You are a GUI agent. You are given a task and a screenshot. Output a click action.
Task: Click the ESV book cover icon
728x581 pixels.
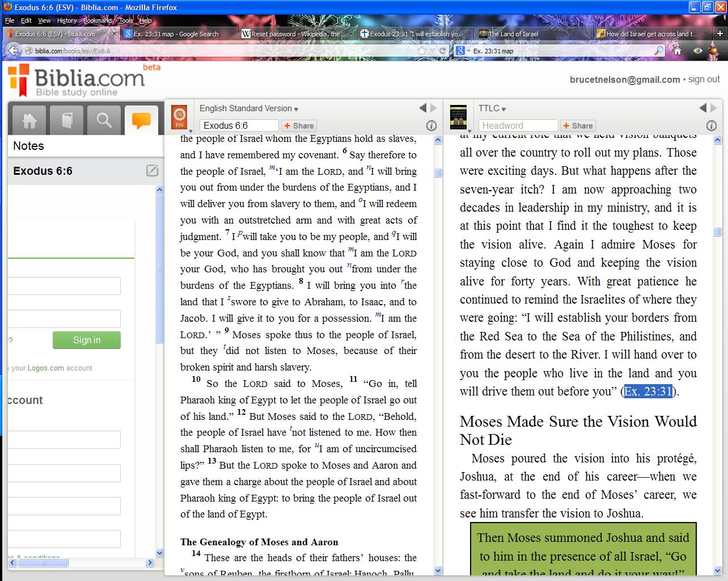[x=179, y=117]
